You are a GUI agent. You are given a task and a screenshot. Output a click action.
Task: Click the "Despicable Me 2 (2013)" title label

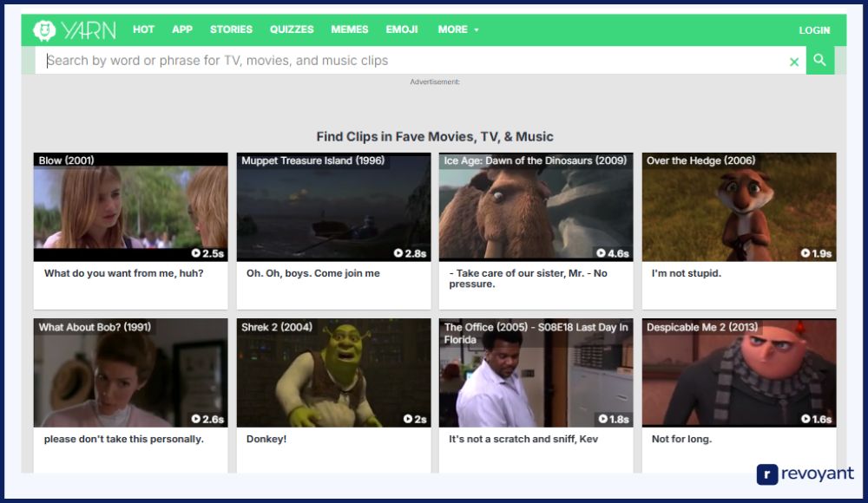click(702, 327)
